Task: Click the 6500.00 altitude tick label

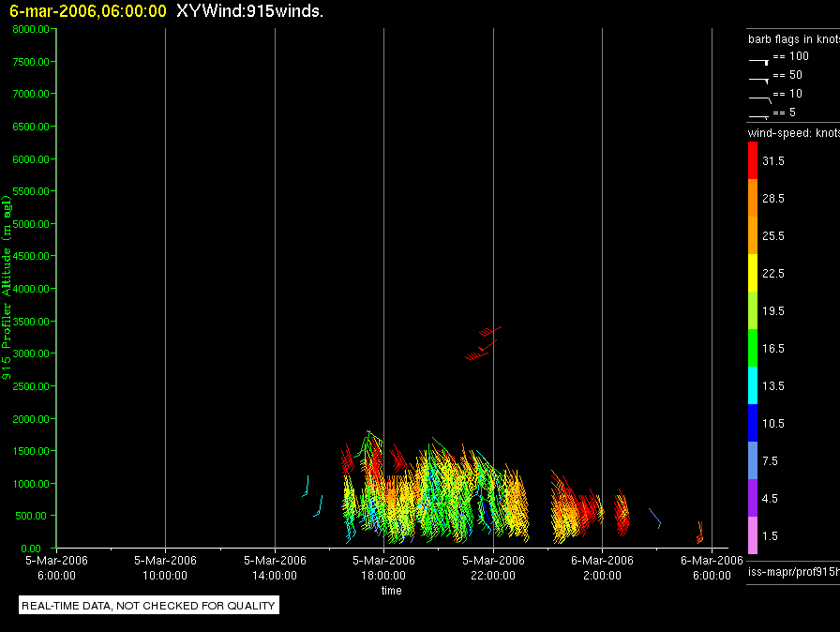Action: point(31,127)
